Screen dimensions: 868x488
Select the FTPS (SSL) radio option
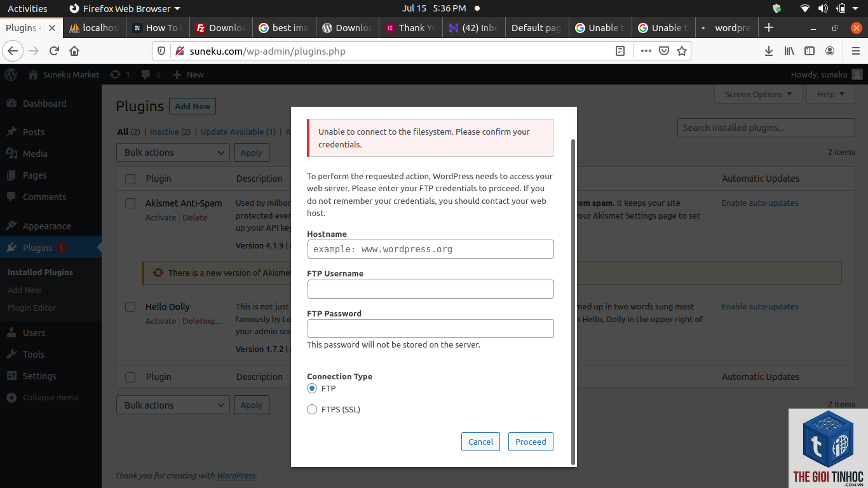click(312, 409)
